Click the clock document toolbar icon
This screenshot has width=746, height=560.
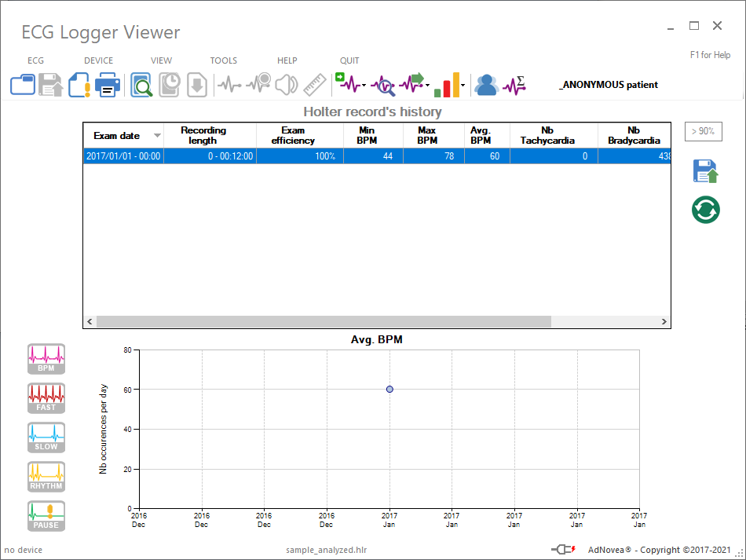(170, 85)
